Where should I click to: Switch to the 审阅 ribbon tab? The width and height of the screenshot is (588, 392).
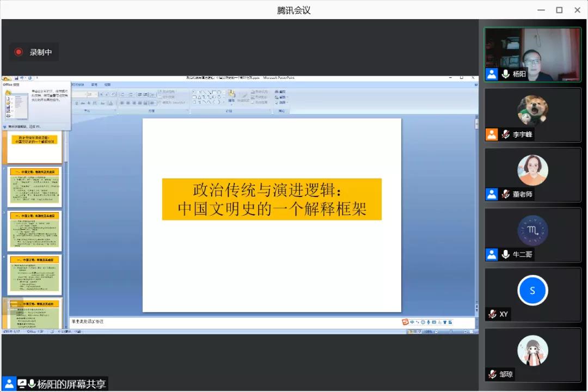95,85
